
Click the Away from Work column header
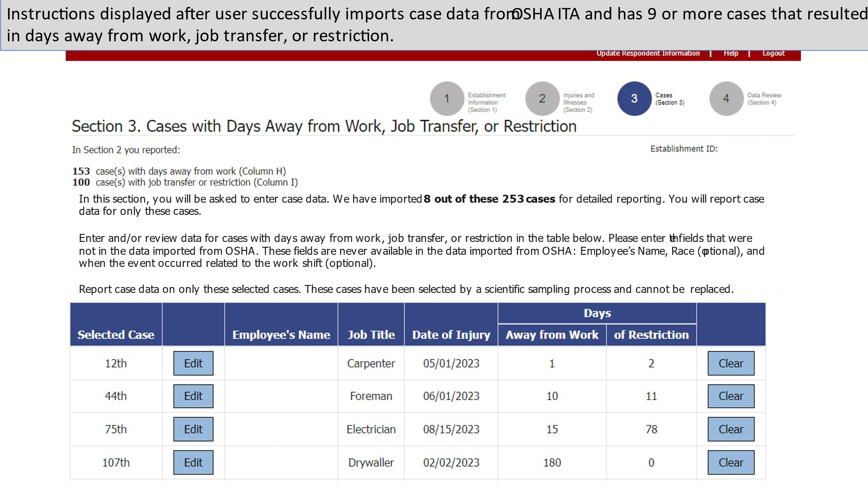(x=552, y=335)
